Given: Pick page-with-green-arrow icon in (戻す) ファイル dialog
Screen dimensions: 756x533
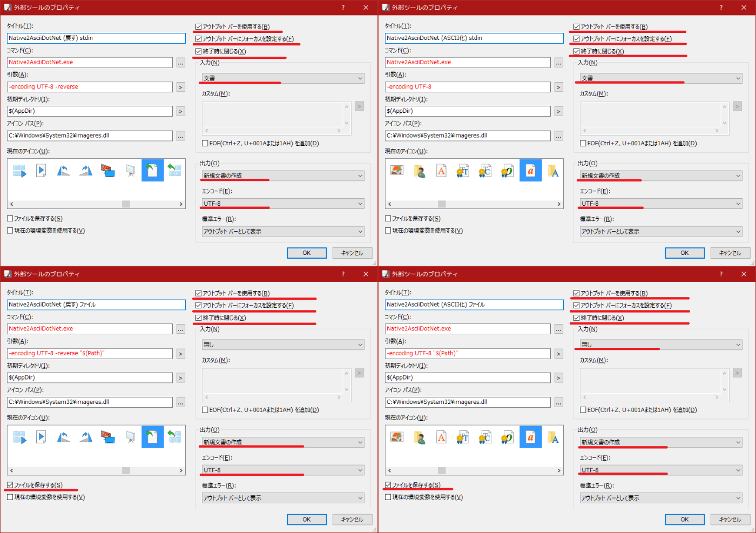Looking at the screenshot, I should [x=152, y=437].
